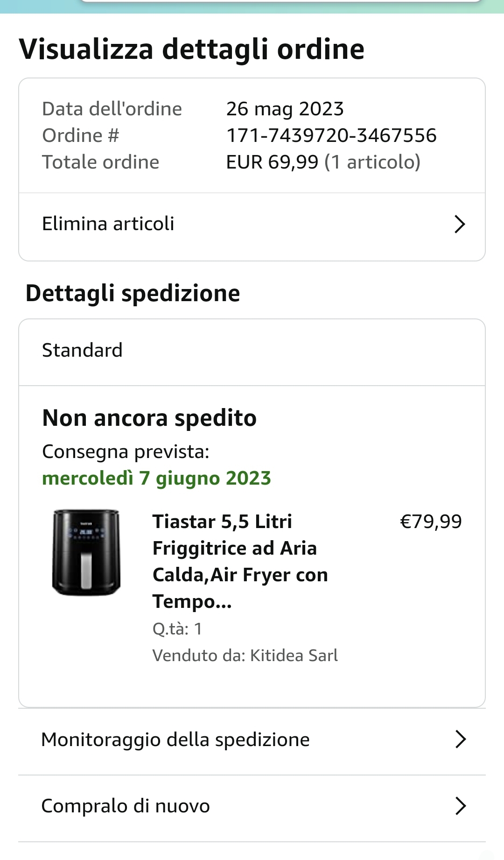Click the €79,99 item price
Screen dimensions: 504x860
point(431,522)
